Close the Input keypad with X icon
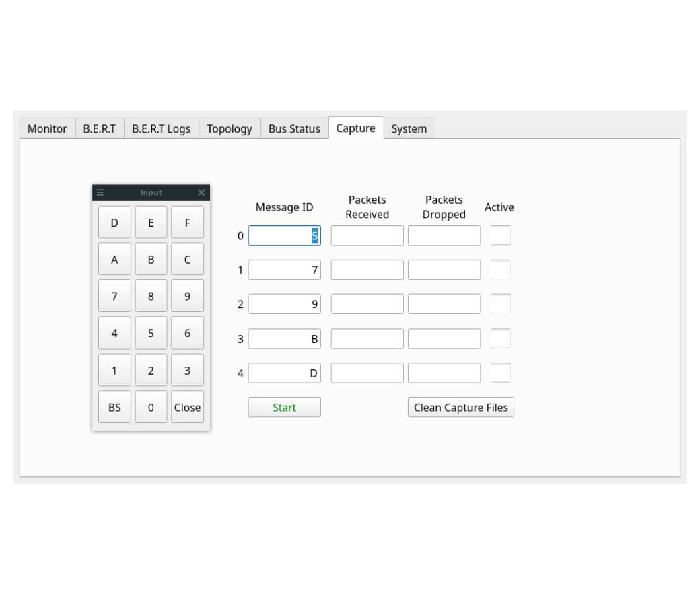This screenshot has height=592, width=700. 201,192
